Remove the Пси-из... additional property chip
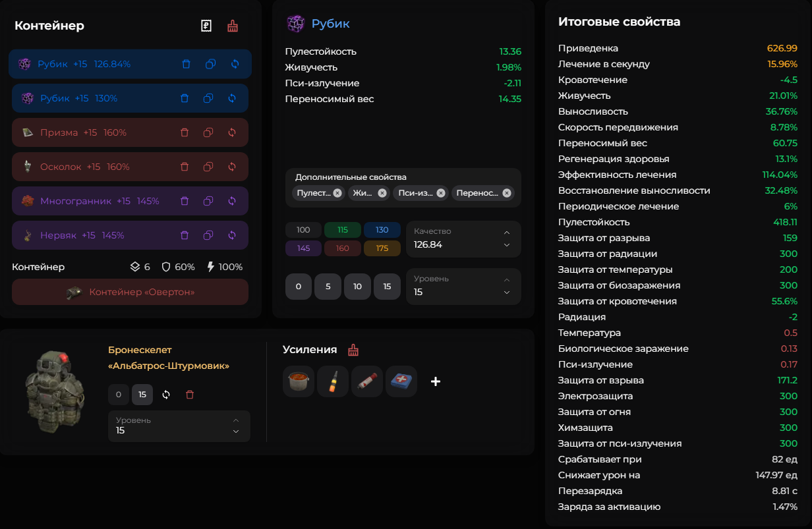The width and height of the screenshot is (812, 529). [441, 193]
